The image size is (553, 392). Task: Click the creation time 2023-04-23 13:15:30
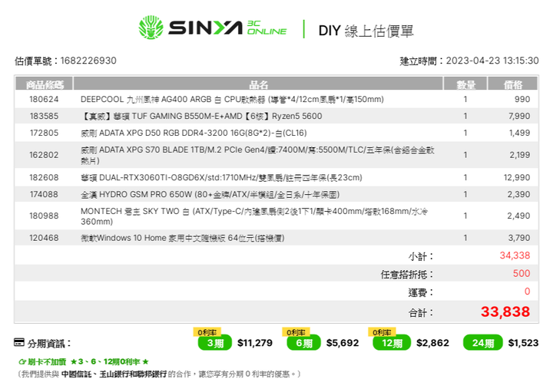[x=492, y=61]
